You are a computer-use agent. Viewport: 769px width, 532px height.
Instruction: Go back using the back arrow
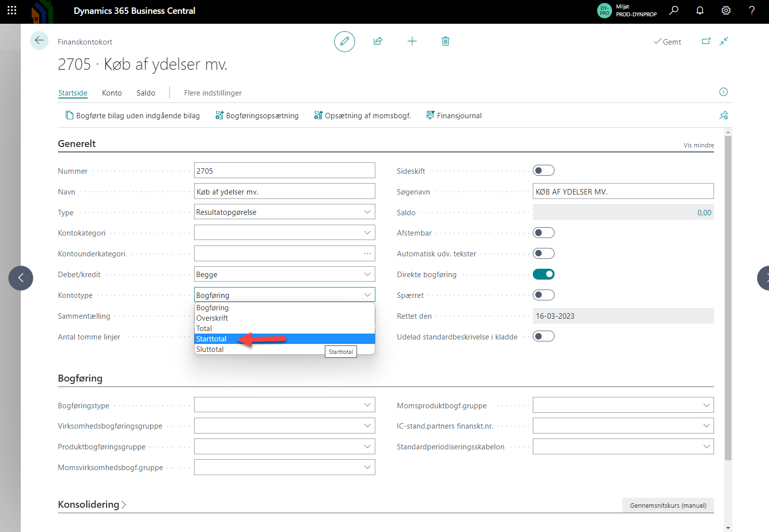point(39,41)
